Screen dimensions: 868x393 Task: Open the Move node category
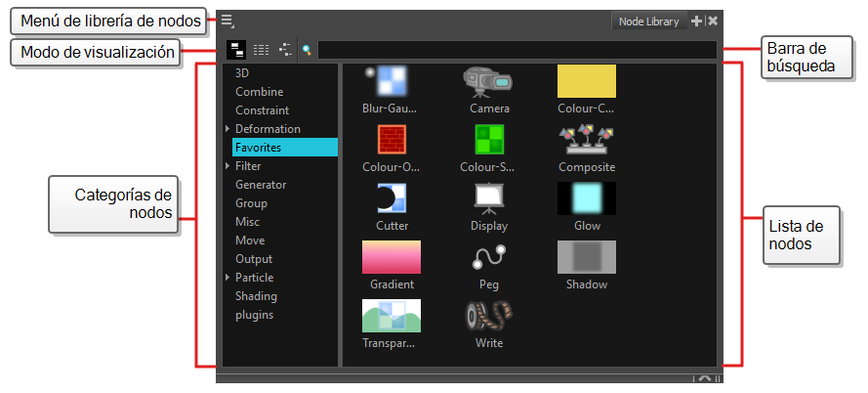tap(250, 240)
